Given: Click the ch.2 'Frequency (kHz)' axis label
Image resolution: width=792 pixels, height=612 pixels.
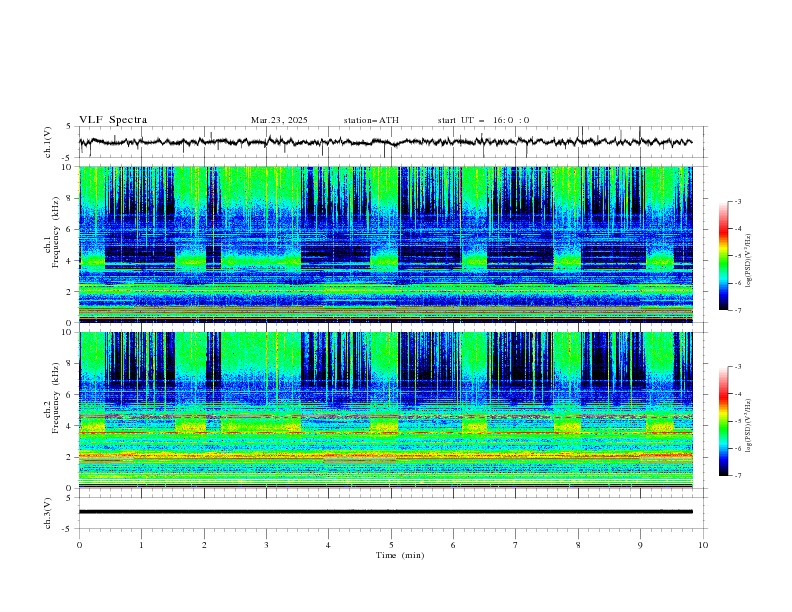Looking at the screenshot, I should coord(56,397).
